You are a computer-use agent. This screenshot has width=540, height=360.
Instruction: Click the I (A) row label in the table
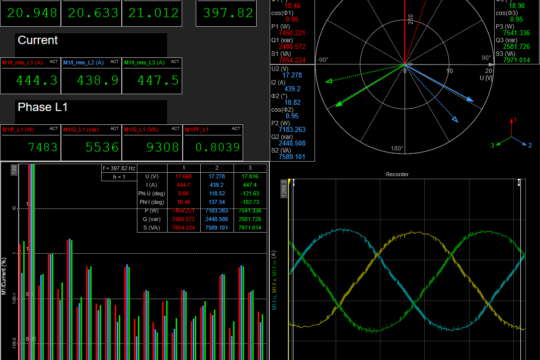(152, 185)
